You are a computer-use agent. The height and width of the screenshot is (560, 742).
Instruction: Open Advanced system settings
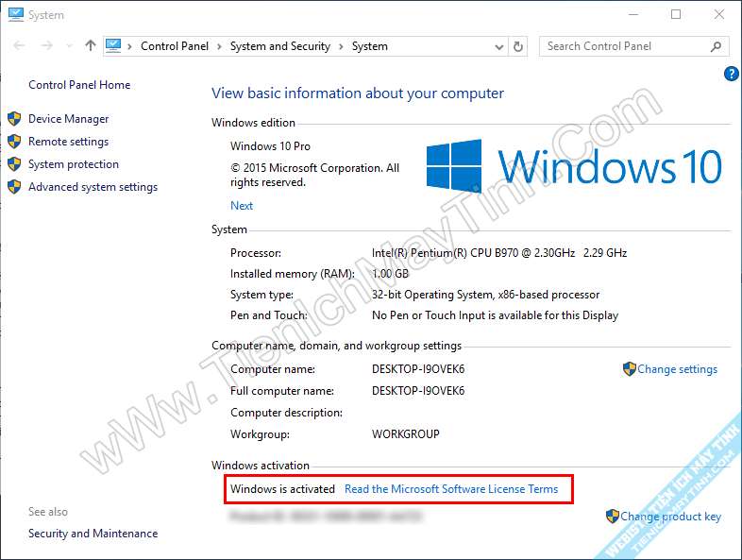click(x=93, y=187)
